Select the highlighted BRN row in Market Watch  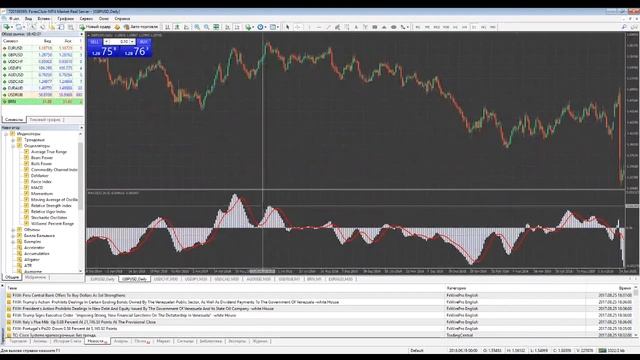point(42,102)
